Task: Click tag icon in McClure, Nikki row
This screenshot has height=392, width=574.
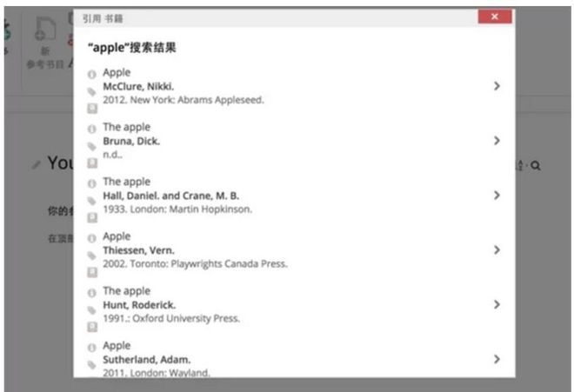Action: [x=92, y=91]
